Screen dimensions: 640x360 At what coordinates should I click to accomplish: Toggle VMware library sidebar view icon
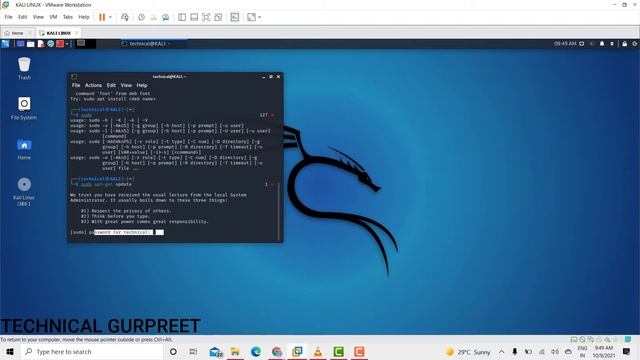(182, 17)
